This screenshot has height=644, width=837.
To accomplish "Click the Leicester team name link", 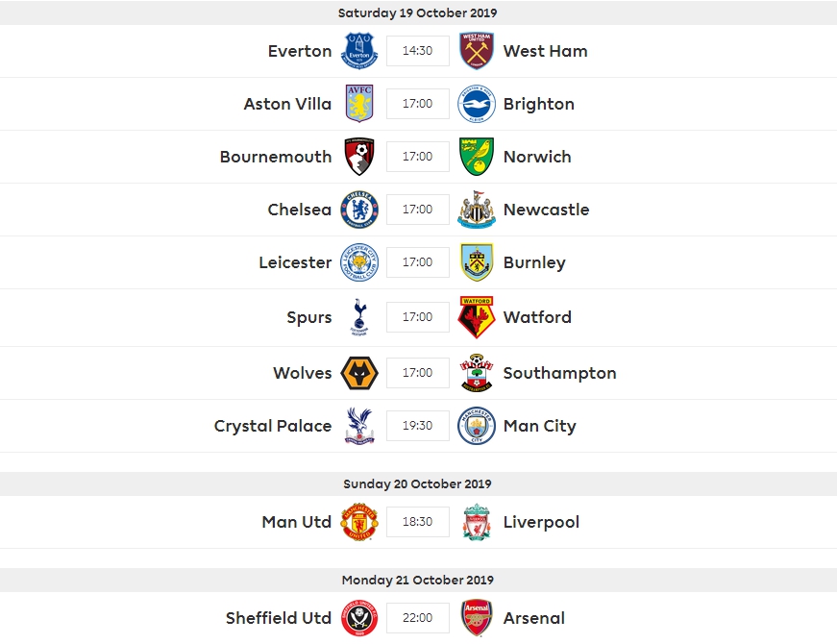I will [295, 262].
